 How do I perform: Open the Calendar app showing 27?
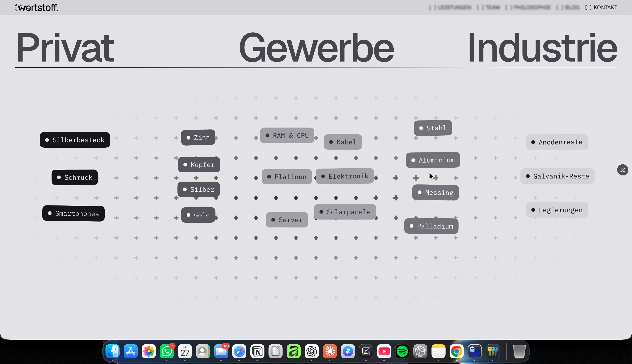pos(185,351)
